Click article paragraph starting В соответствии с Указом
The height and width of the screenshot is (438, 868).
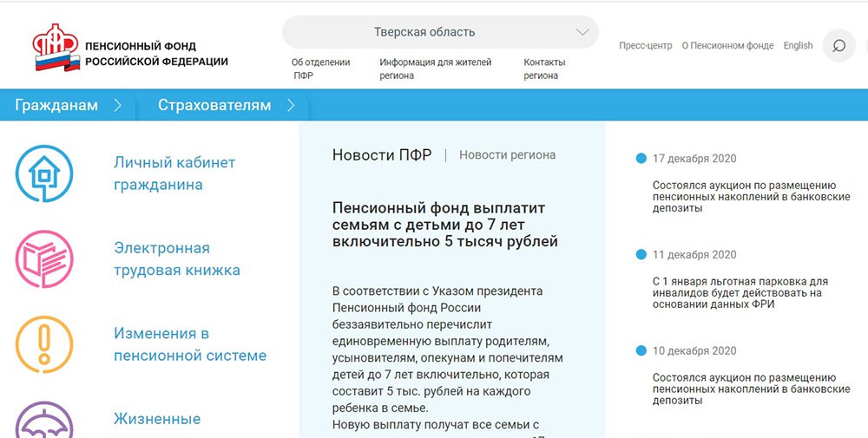tap(447, 350)
